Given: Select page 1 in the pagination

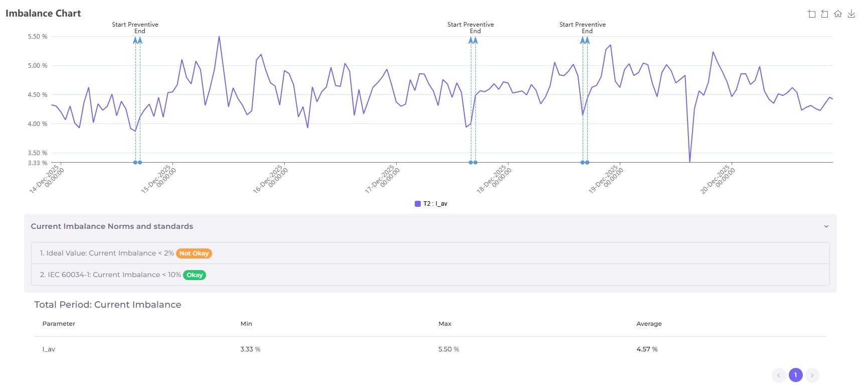Looking at the screenshot, I should pyautogui.click(x=795, y=375).
